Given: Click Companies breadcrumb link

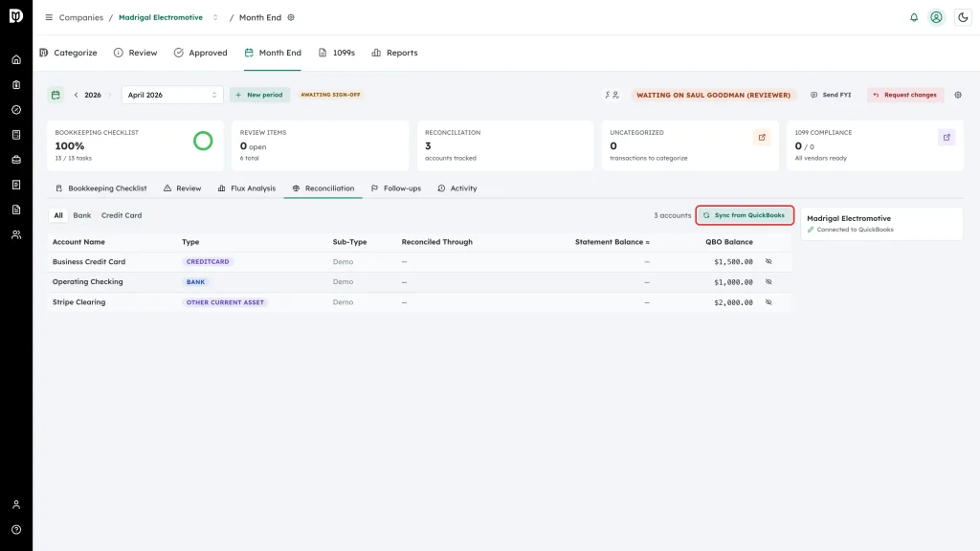Looking at the screenshot, I should 80,17.
